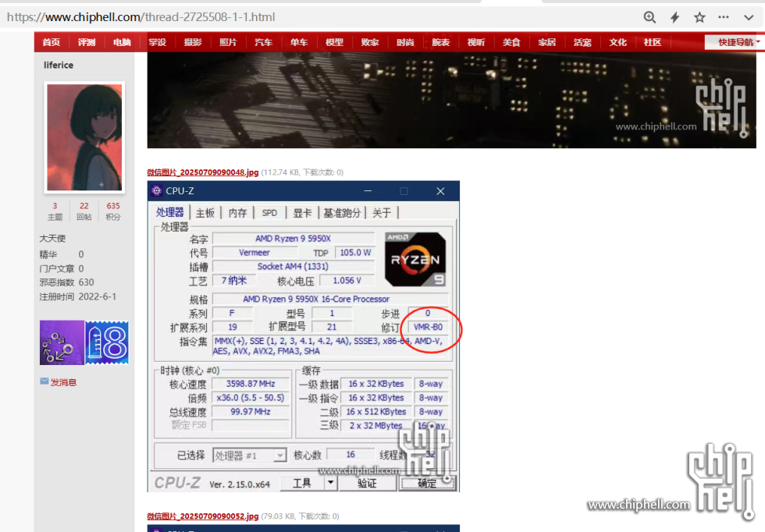765x532 pixels.
Task: Click the 确定 button in CPU-Z
Action: point(428,483)
